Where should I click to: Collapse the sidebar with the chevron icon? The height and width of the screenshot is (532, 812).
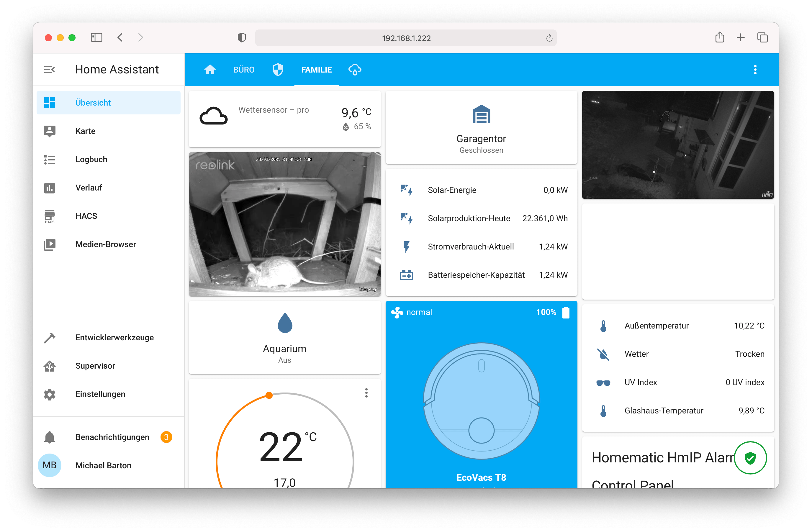coord(50,69)
